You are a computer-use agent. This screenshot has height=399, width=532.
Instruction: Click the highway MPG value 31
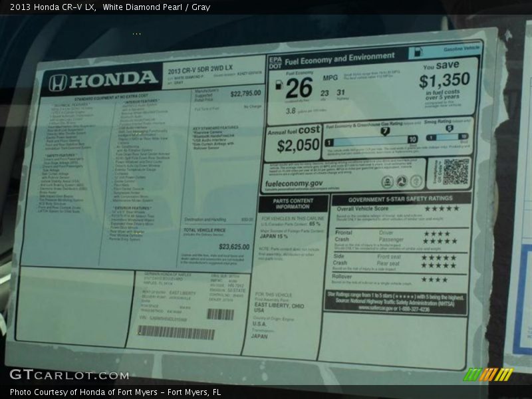pos(340,92)
